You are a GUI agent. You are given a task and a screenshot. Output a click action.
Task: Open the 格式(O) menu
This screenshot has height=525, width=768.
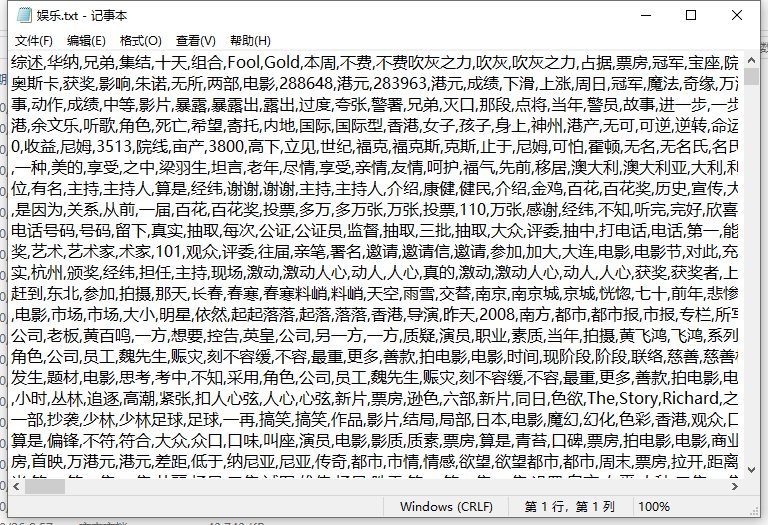tap(141, 41)
